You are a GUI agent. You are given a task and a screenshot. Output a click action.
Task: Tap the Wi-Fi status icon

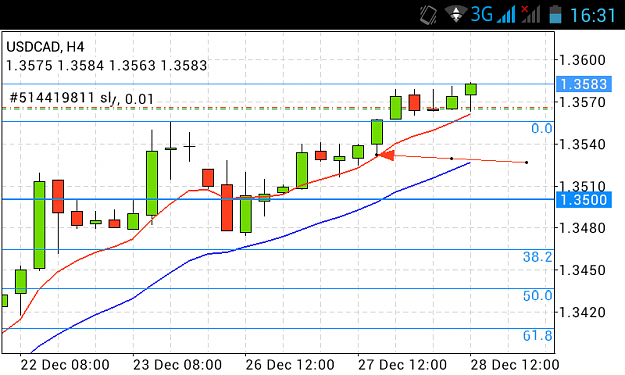coord(456,14)
